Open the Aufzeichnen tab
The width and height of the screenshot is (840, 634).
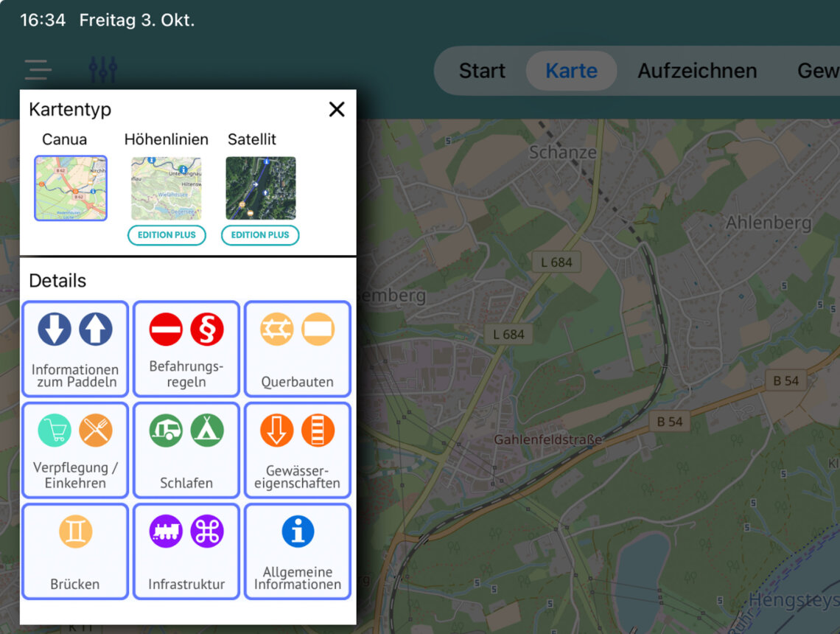tap(697, 71)
